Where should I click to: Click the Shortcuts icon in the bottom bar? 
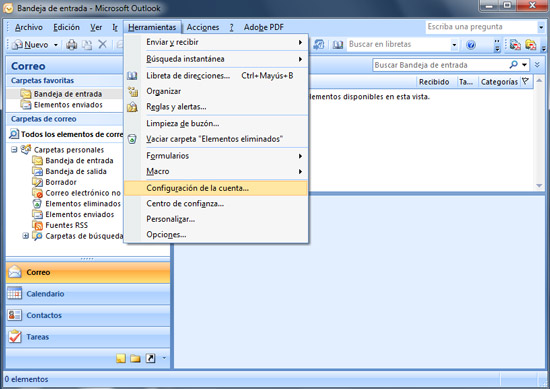[x=150, y=358]
